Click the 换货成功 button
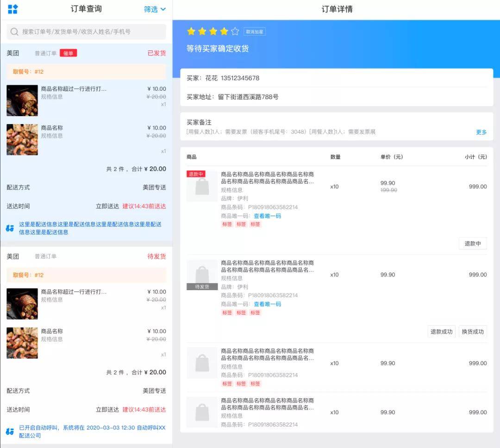 pyautogui.click(x=473, y=332)
